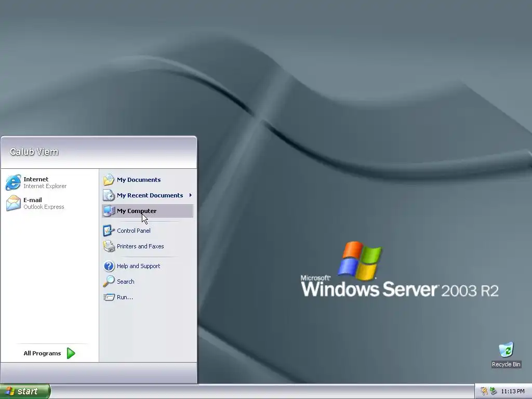The width and height of the screenshot is (532, 399).
Task: Click the second system tray icon beside clock
Action: coord(494,391)
